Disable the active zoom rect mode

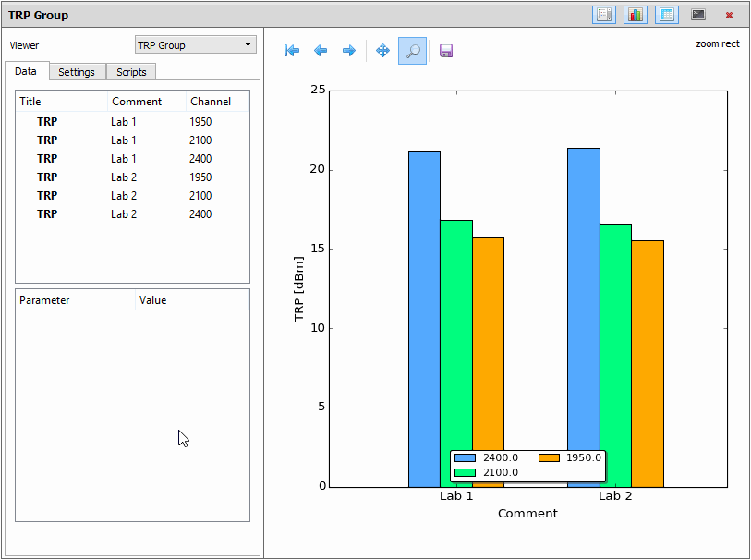tap(412, 51)
